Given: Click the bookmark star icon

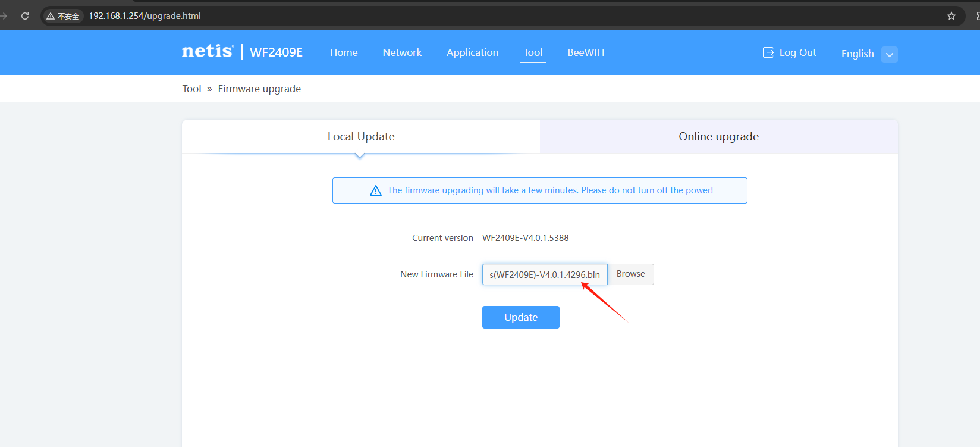Looking at the screenshot, I should click(951, 16).
